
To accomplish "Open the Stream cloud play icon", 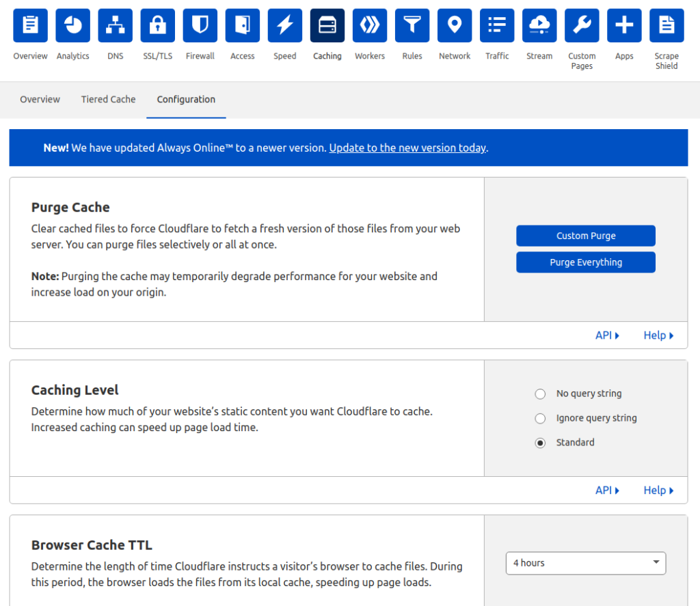I will tap(539, 25).
